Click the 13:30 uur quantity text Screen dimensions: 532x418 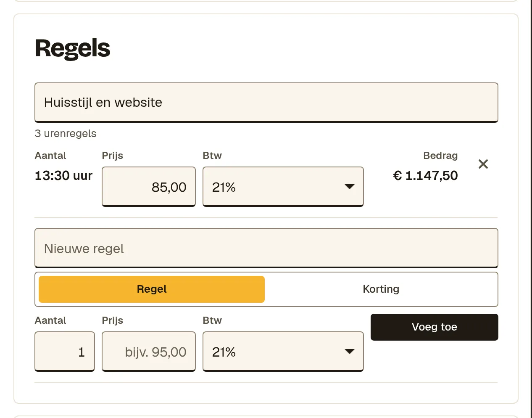pyautogui.click(x=63, y=175)
